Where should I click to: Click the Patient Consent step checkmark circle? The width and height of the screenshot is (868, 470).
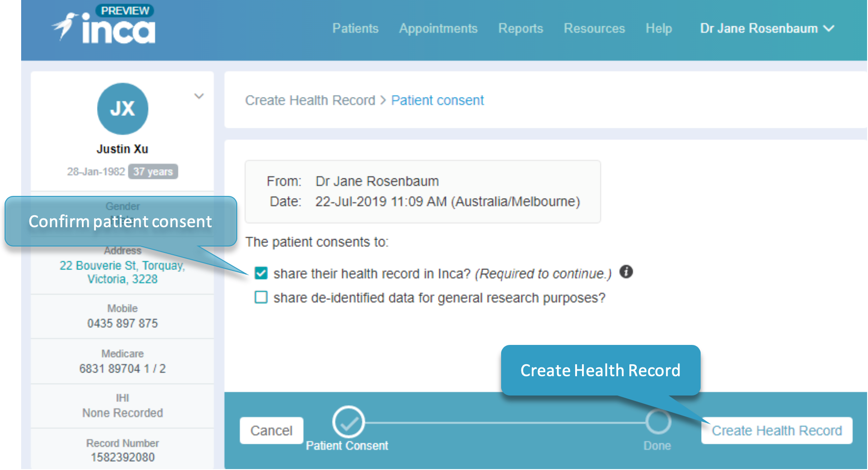coord(348,422)
